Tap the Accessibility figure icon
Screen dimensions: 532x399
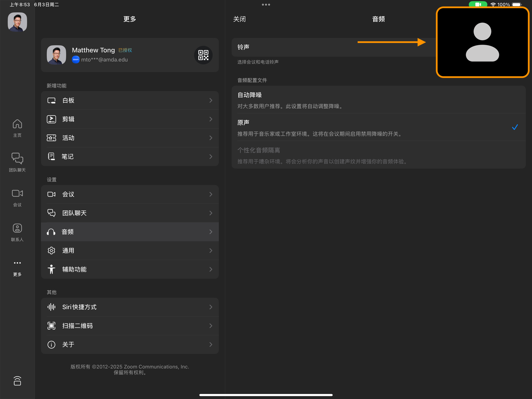(51, 269)
